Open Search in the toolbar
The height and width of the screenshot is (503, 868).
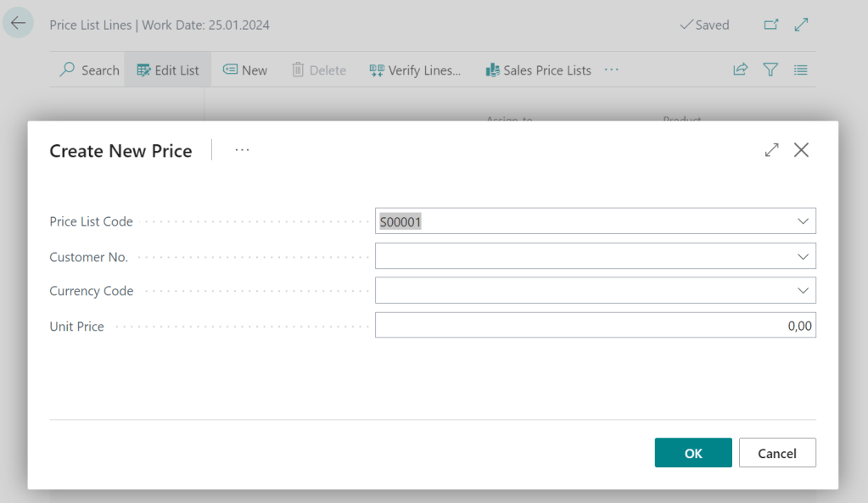[x=89, y=70]
